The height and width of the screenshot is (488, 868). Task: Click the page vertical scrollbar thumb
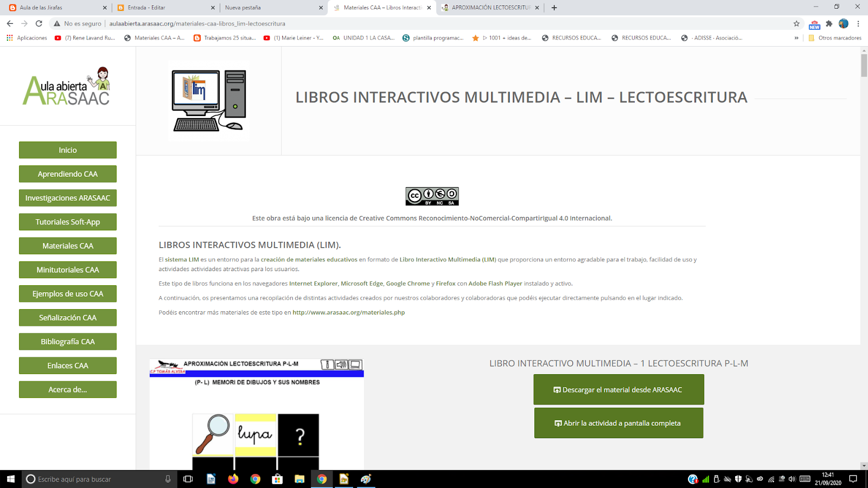click(x=864, y=66)
